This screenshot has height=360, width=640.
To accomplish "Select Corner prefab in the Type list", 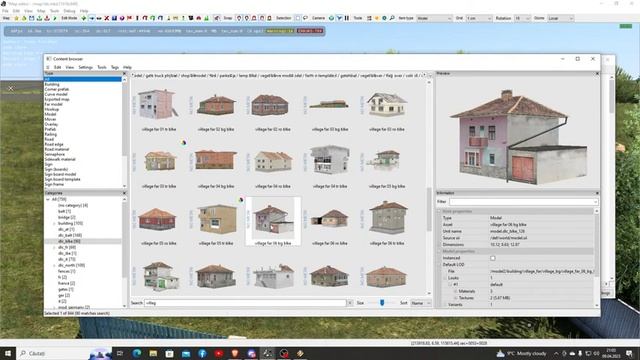I will coord(57,89).
